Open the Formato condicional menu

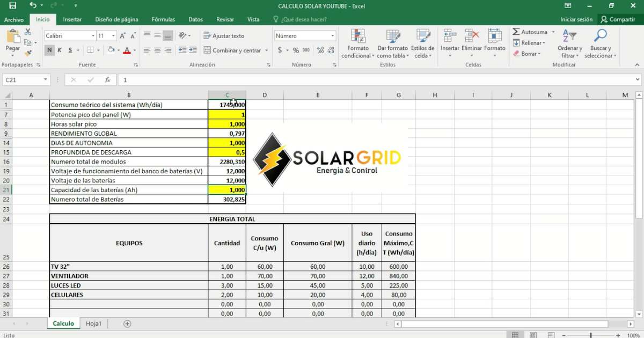[x=357, y=43]
